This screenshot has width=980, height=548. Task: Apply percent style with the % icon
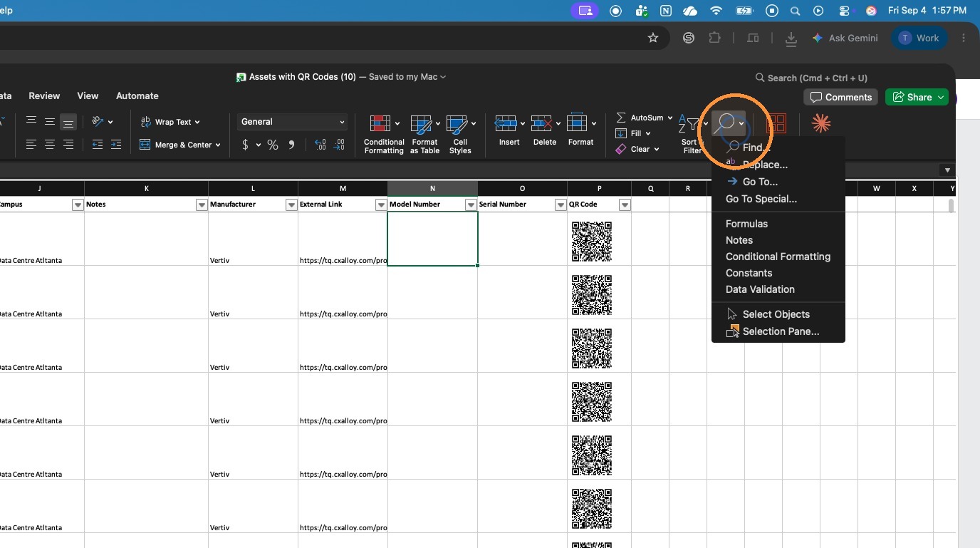[273, 145]
